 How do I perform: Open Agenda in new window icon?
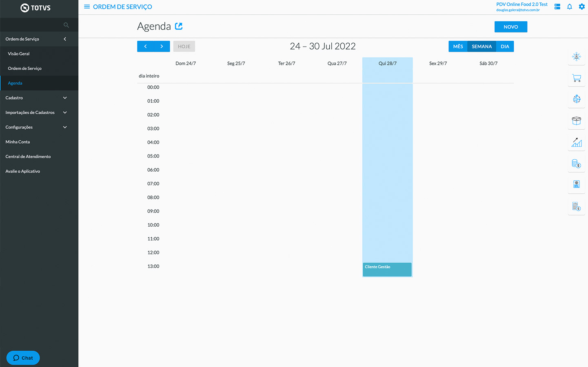coord(179,27)
